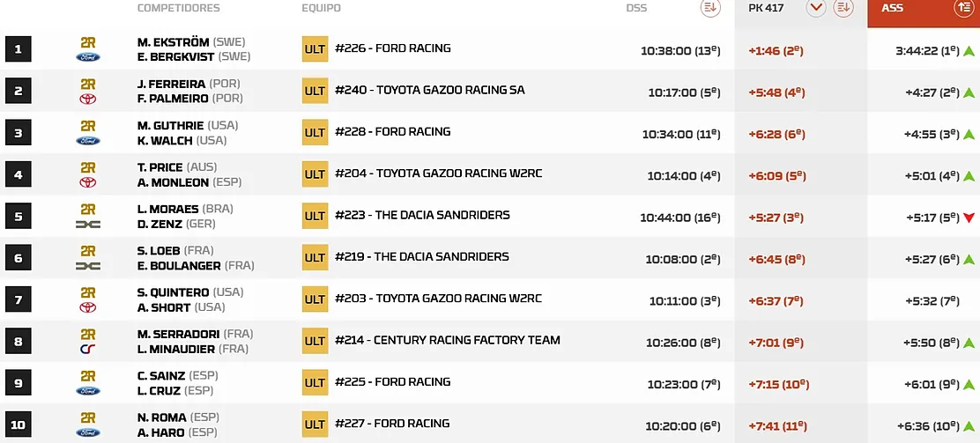
Task: Open #214 Century Racing Factory Team
Action: click(448, 341)
